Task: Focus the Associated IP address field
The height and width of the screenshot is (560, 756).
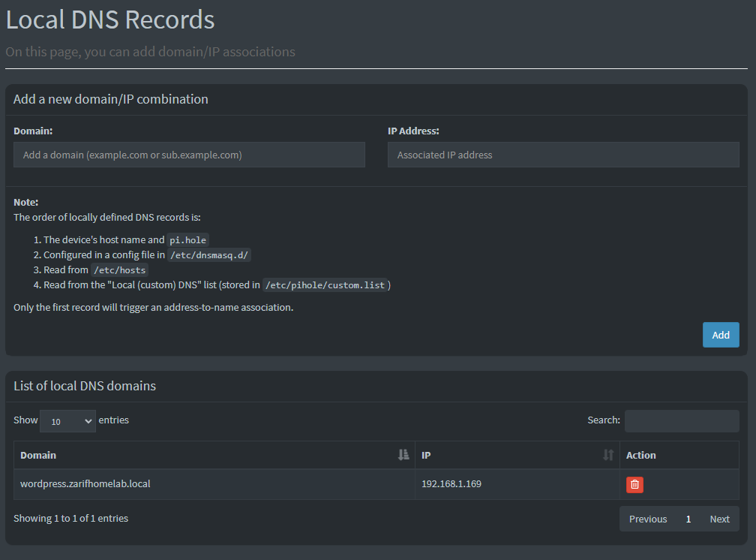Action: tap(562, 155)
